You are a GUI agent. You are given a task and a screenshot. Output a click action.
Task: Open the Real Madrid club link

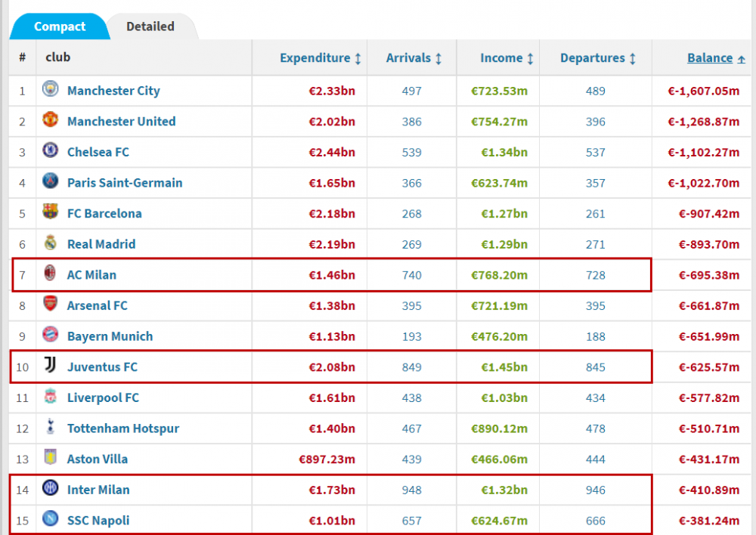pos(101,244)
